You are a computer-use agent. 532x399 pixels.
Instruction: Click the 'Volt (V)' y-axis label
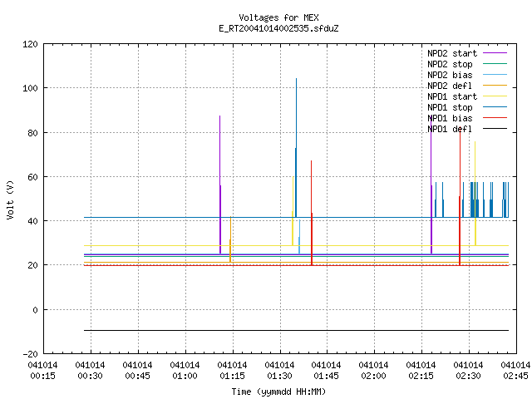click(10, 200)
